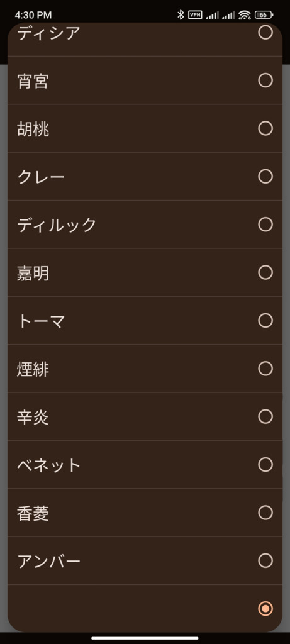The width and height of the screenshot is (290, 644).
Task: Open Bluetooth status icon in status bar
Action: point(181,15)
